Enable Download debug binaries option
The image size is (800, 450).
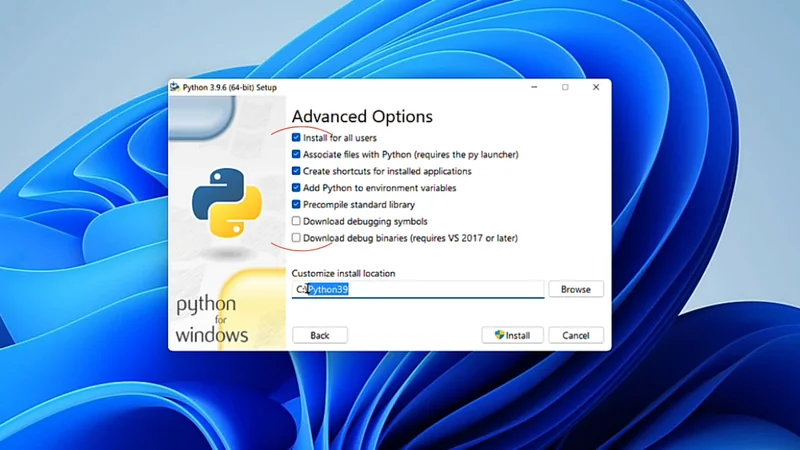(296, 238)
